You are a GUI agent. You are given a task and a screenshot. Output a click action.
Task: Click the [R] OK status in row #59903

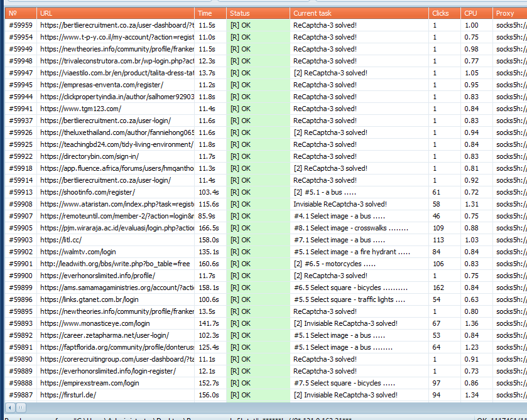pyautogui.click(x=241, y=240)
